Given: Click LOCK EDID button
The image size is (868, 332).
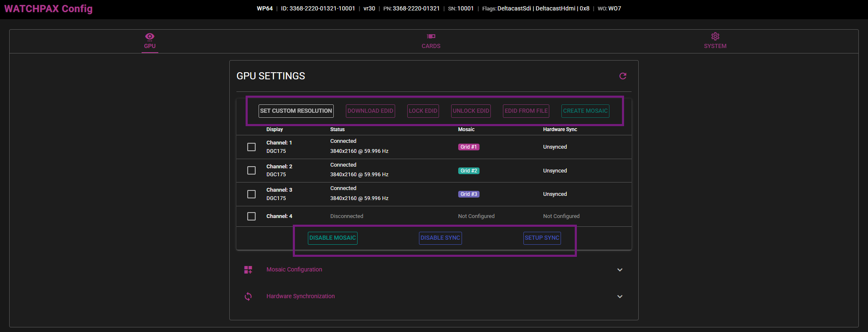Looking at the screenshot, I should point(423,111).
